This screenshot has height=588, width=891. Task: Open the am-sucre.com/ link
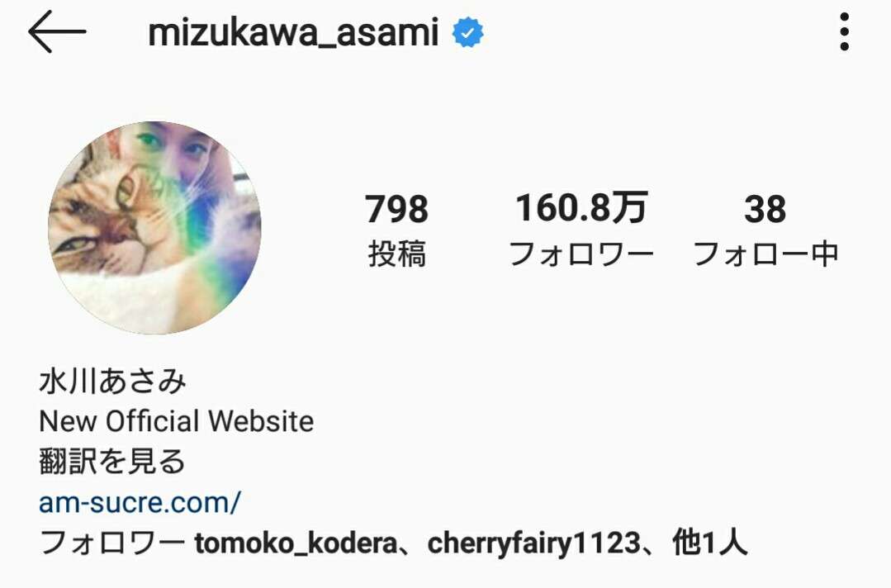tap(140, 503)
